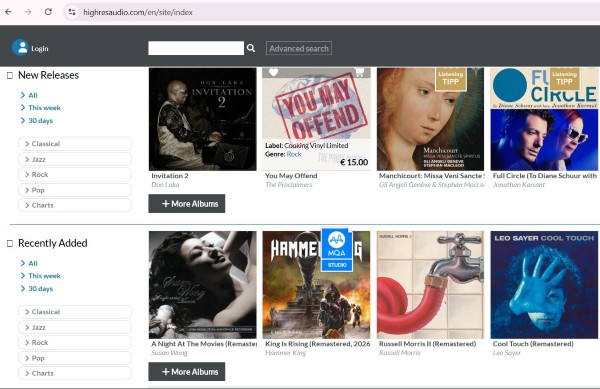
Task: Click the You May Offend album title
Action: [291, 176]
